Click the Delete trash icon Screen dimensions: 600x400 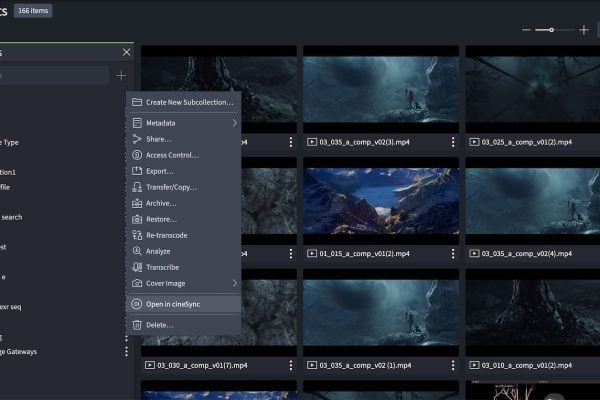point(137,325)
